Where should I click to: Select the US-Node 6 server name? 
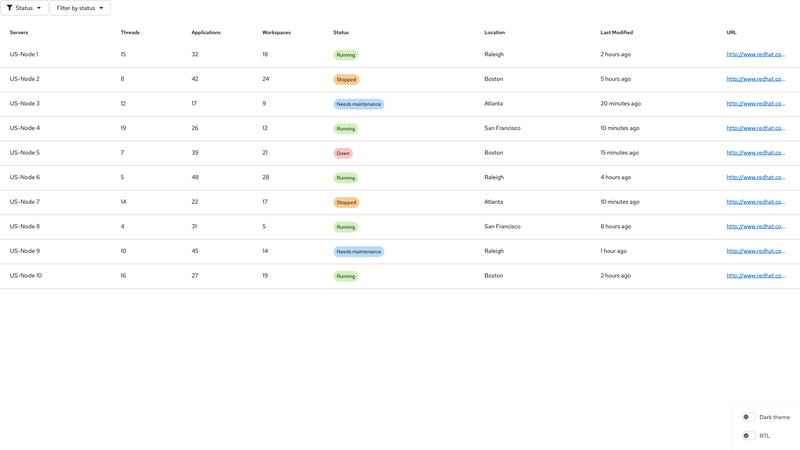pos(24,178)
